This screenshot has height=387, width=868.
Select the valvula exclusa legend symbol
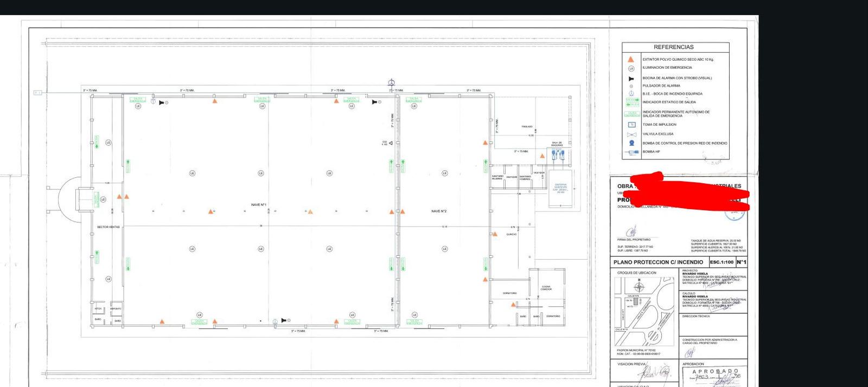click(x=631, y=134)
